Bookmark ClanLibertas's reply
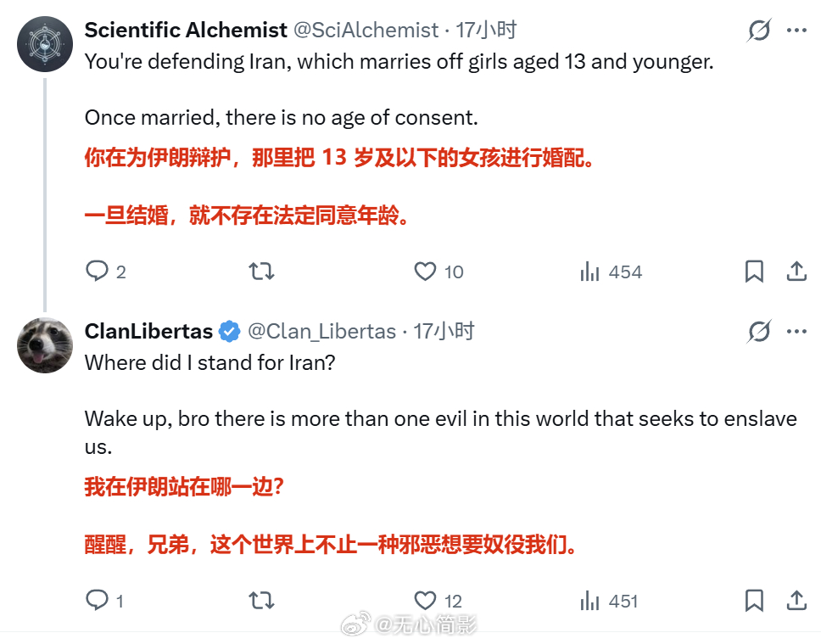 click(x=754, y=601)
